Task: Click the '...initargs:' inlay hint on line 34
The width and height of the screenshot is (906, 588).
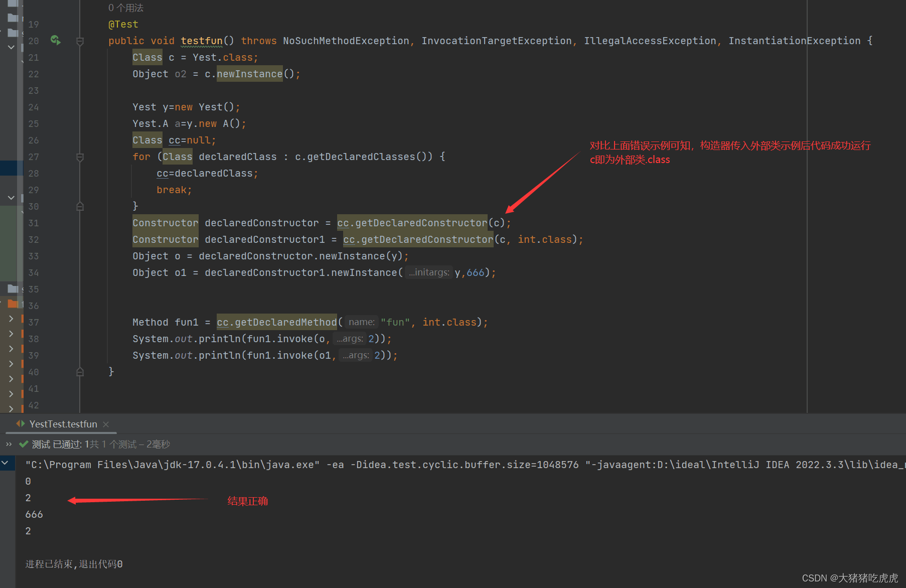Action: click(429, 272)
